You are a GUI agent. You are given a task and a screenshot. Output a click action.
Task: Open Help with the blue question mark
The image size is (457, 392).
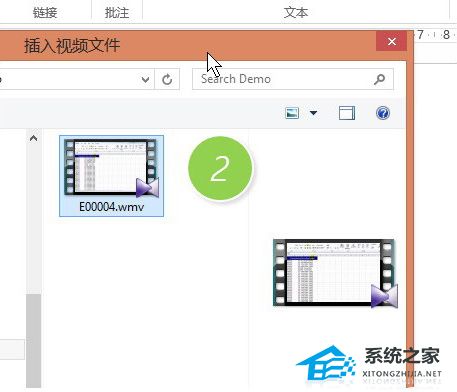click(x=383, y=113)
